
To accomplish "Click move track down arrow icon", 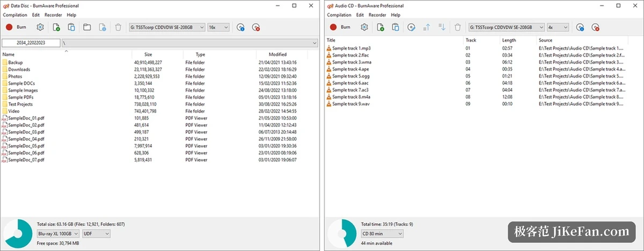I will tap(442, 27).
